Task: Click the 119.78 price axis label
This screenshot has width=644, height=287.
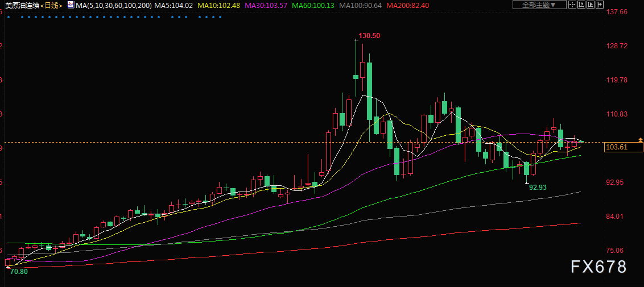Action: click(x=617, y=80)
